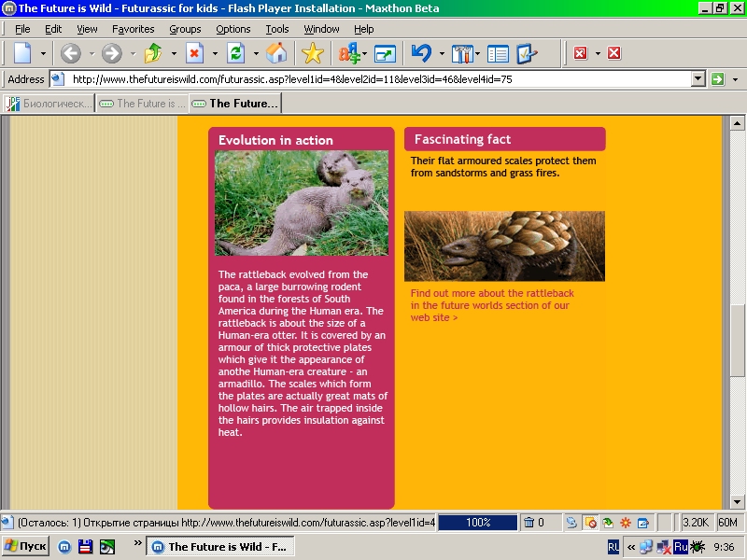Toggle the orange gear status bar icon
This screenshot has height=560, width=747.
point(626,523)
